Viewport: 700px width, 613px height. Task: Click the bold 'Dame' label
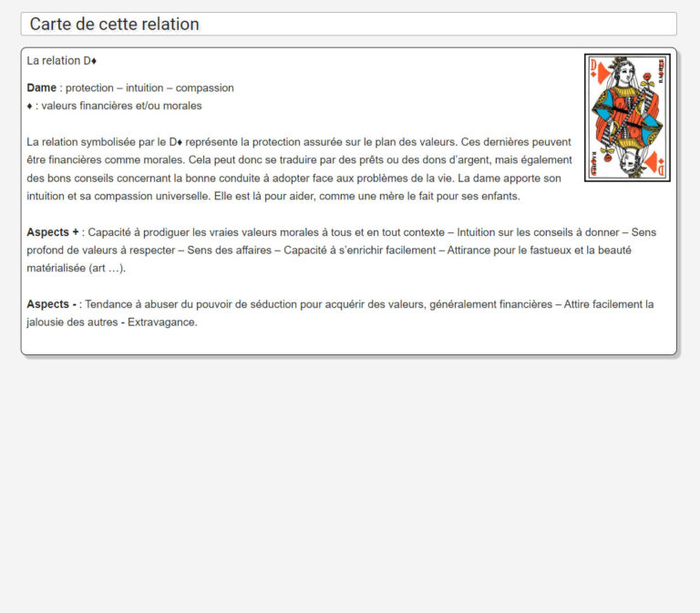[x=42, y=87]
